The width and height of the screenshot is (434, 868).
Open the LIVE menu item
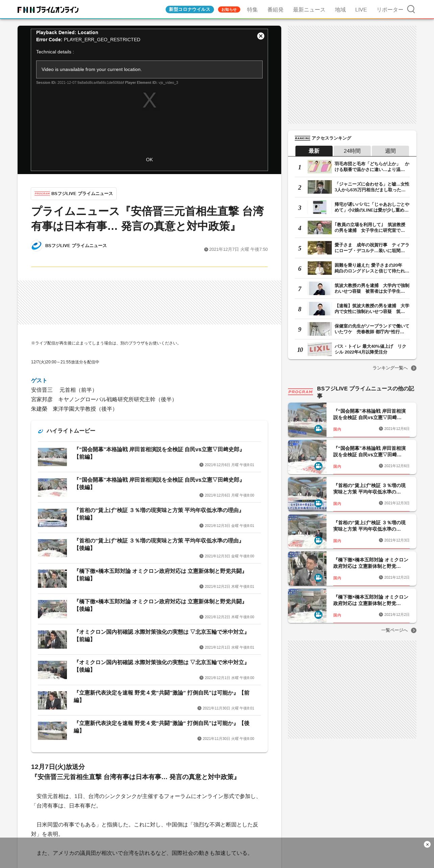[x=361, y=9]
